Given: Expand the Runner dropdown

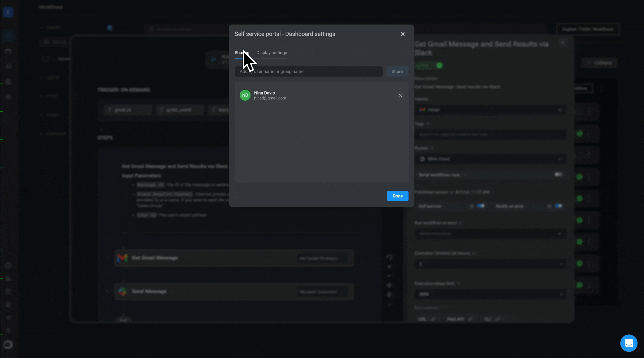Looking at the screenshot, I should [x=490, y=159].
